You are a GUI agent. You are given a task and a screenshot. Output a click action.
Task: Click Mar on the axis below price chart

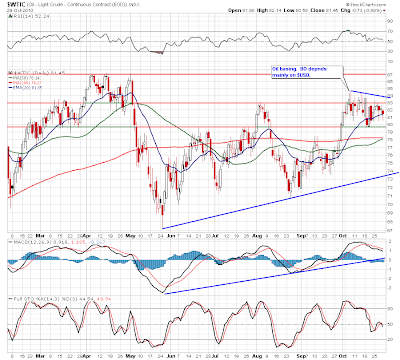click(40, 235)
